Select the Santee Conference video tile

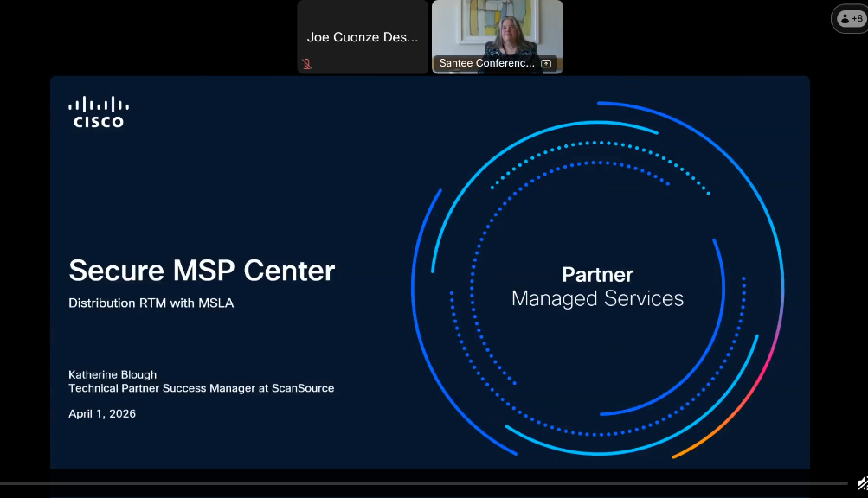point(497,36)
